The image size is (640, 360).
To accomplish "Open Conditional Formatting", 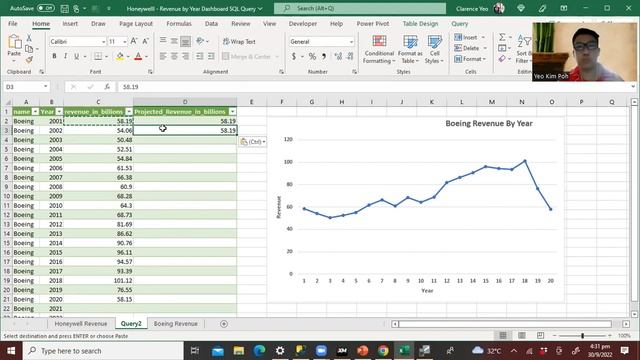I will point(379,49).
